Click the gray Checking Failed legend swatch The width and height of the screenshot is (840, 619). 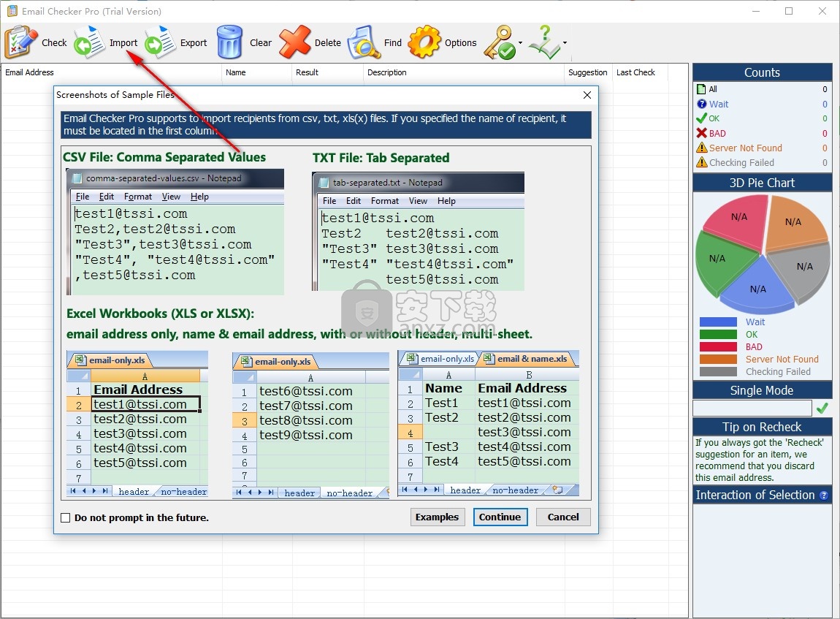point(719,371)
